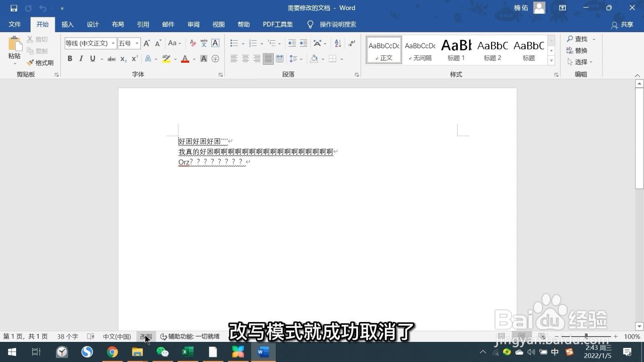Image resolution: width=644 pixels, height=362 pixels.
Task: Click vertical scrollbar down arrow
Action: coord(639,326)
